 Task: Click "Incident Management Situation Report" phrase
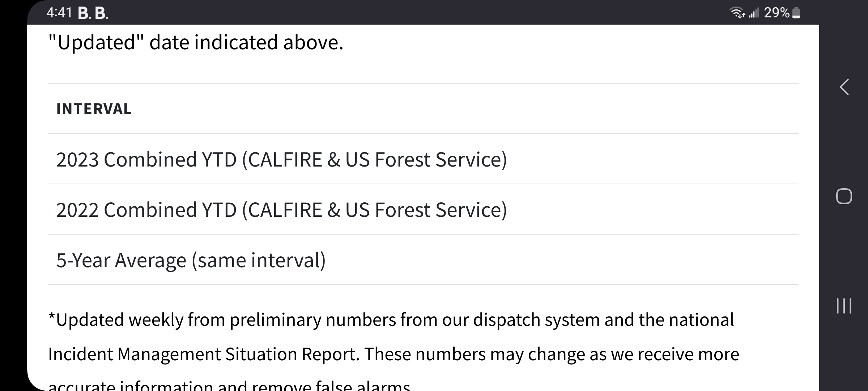pyautogui.click(x=204, y=354)
